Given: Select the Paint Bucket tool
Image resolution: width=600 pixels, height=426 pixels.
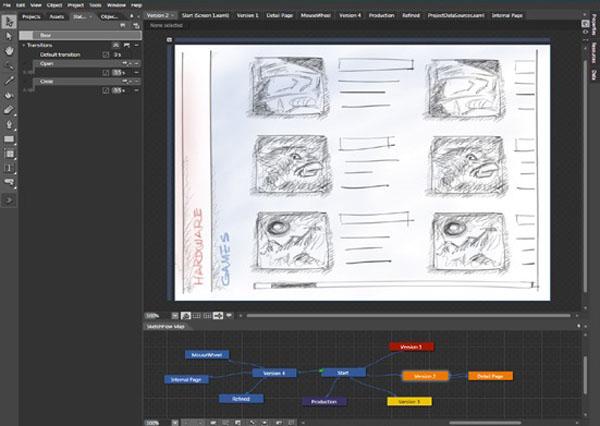Looking at the screenshot, I should pos(9,95).
